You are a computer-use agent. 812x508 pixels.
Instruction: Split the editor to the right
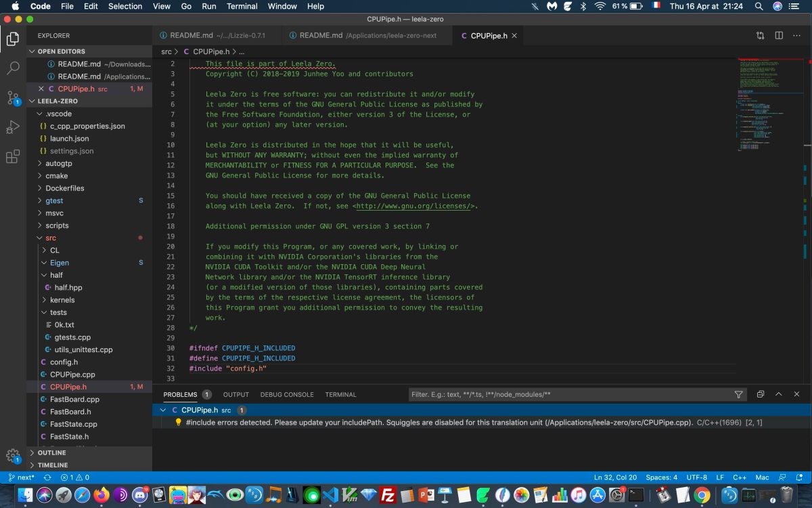click(x=779, y=35)
